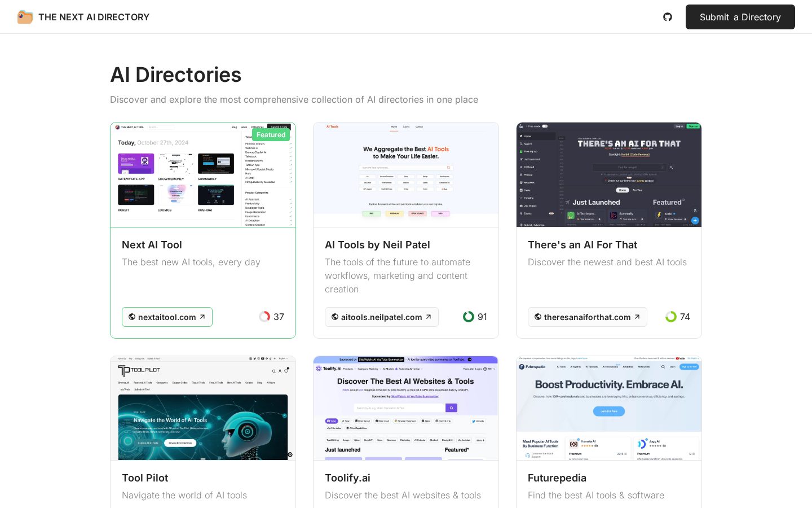Viewport: 812px width, 508px height.
Task: Click external arrow icon on theresanaiforthat.com
Action: pos(637,317)
